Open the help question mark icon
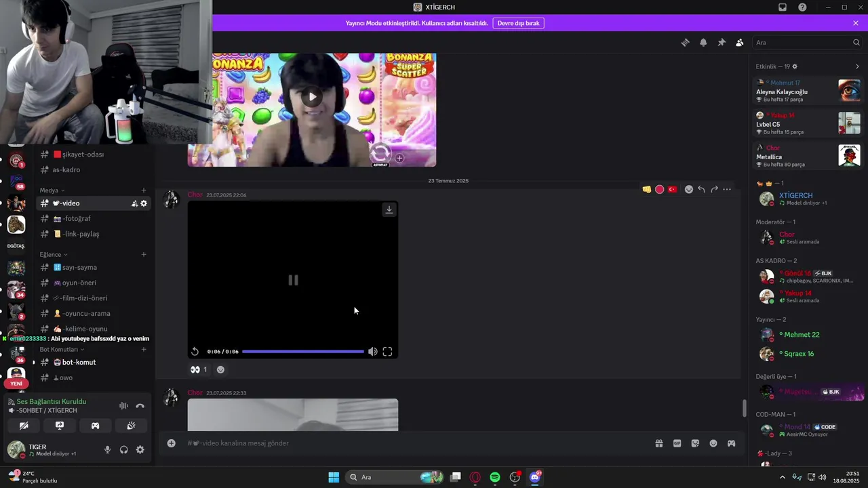This screenshot has height=488, width=868. (x=802, y=7)
